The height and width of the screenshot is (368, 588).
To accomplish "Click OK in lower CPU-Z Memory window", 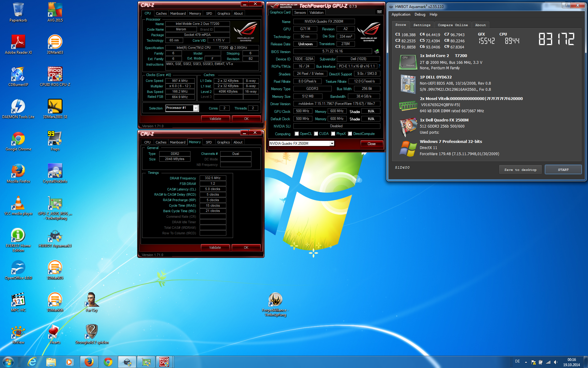I will (246, 247).
